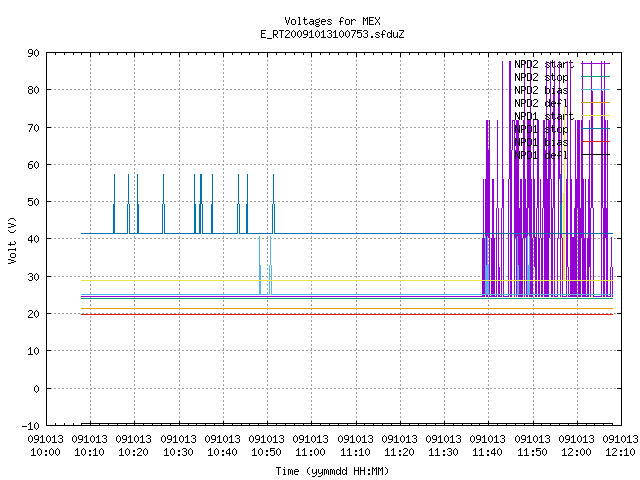Image resolution: width=640 pixels, height=480 pixels.
Task: Click the NPD2 stop legend label
Action: click(x=541, y=77)
